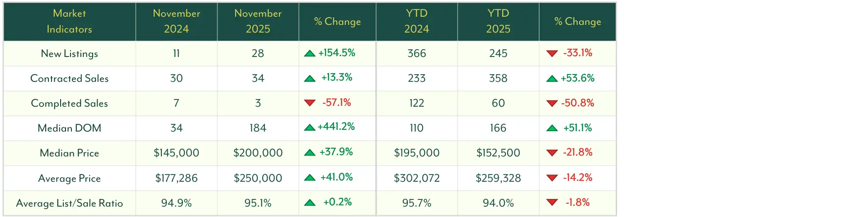The height and width of the screenshot is (217, 868).
Task: Click red down arrow beside -21.8%
Action: 552,153
